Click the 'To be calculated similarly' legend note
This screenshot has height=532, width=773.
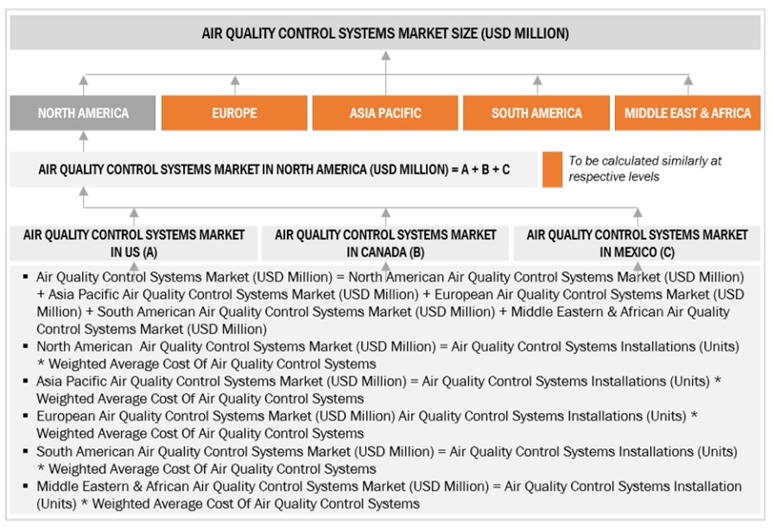pyautogui.click(x=644, y=169)
